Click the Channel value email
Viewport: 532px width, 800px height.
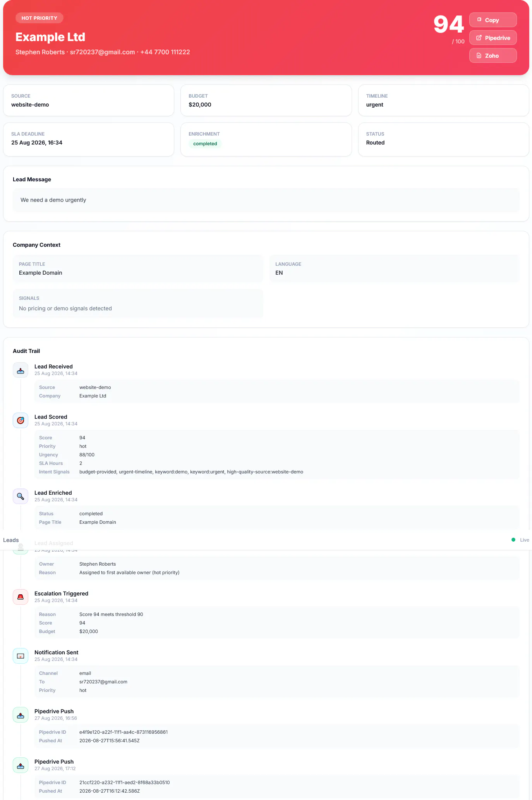[x=85, y=673]
